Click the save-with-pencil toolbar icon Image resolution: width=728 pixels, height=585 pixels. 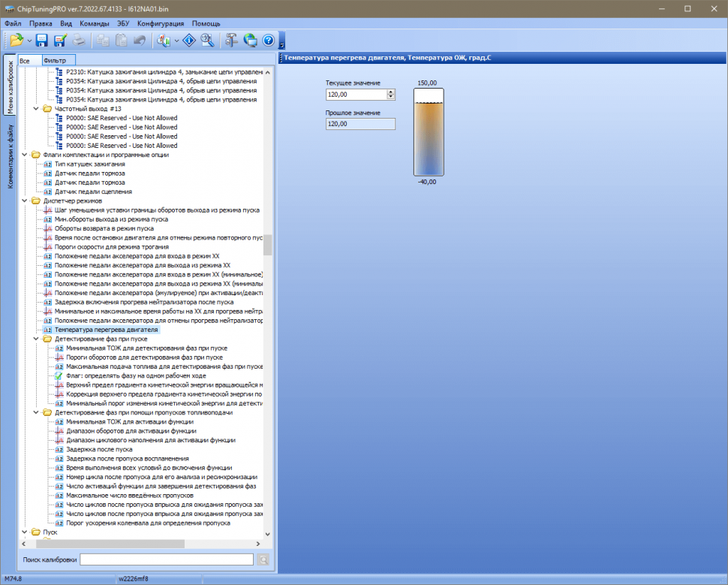click(x=60, y=40)
